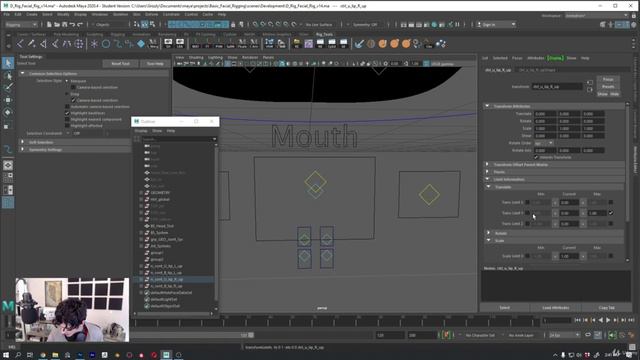Click the New Scene icon on status line

(x=49, y=24)
